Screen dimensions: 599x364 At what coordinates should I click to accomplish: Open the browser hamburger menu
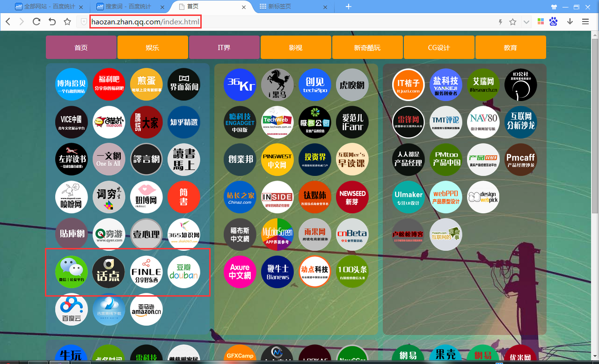point(585,22)
